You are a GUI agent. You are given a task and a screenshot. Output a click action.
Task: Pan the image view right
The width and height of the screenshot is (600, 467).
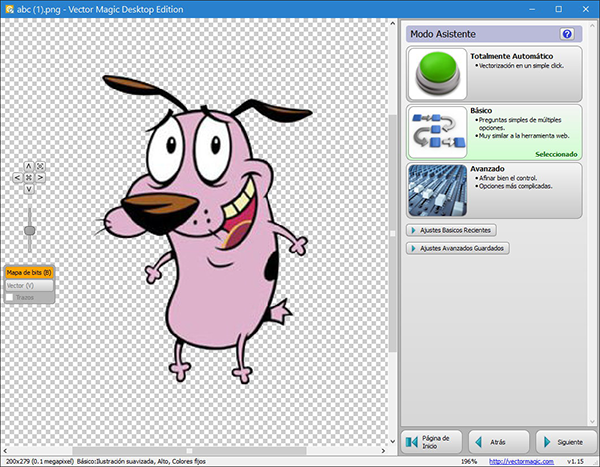(x=40, y=178)
